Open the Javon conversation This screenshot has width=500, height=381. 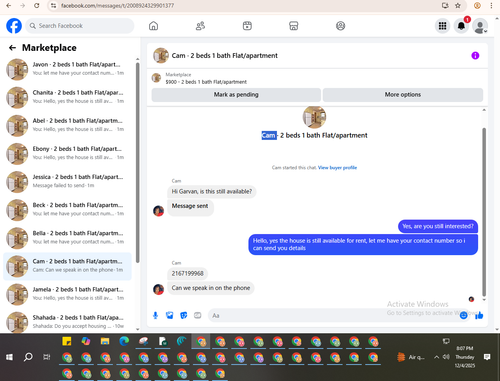(x=67, y=69)
